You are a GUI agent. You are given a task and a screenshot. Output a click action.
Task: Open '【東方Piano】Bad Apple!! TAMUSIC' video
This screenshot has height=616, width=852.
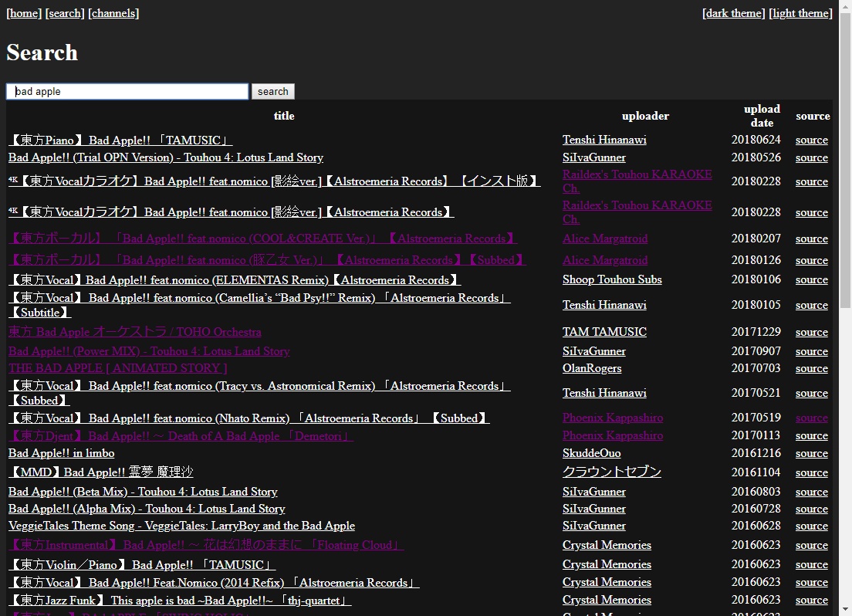point(120,140)
